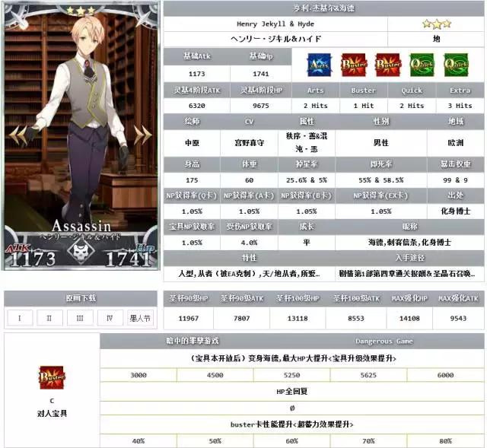Click the 原画下载 section header

81,298
